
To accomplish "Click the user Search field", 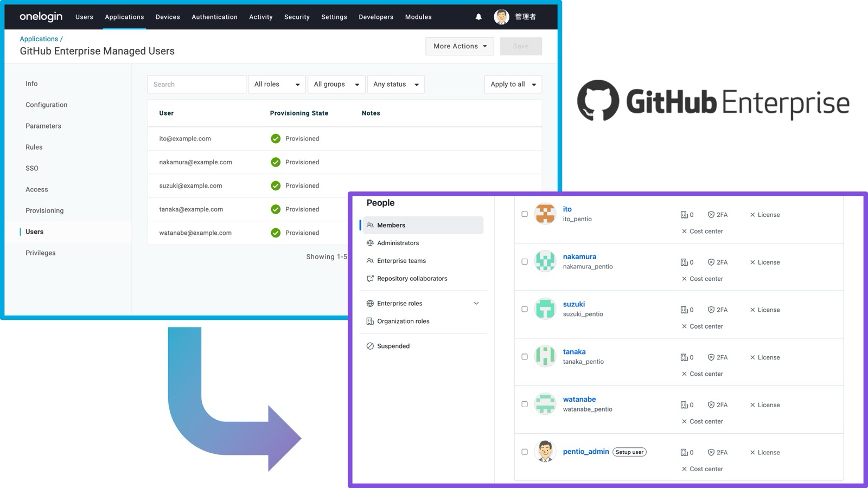I will 196,84.
